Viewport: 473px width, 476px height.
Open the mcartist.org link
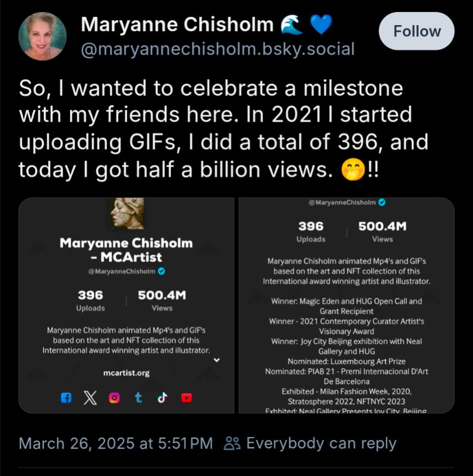[126, 373]
